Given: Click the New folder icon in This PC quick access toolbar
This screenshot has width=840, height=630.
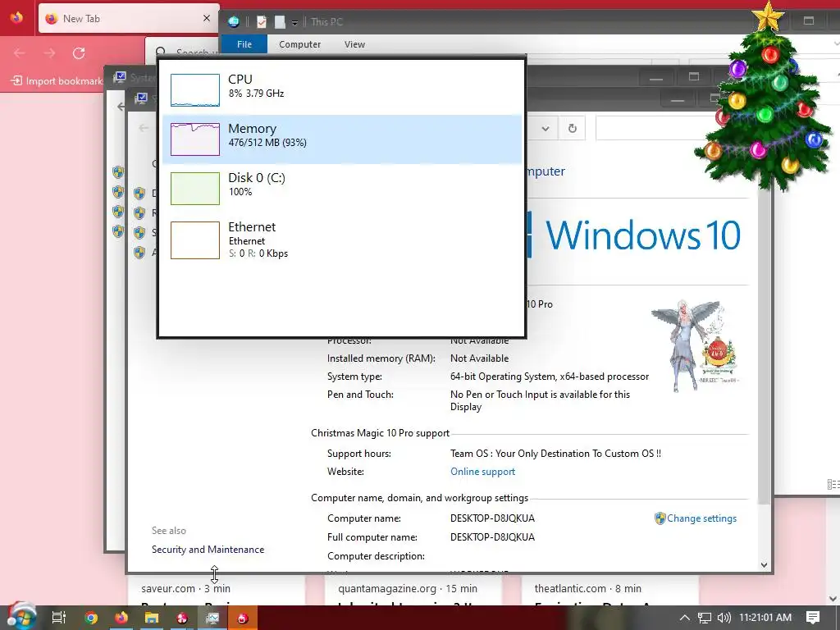Looking at the screenshot, I should tap(280, 21).
